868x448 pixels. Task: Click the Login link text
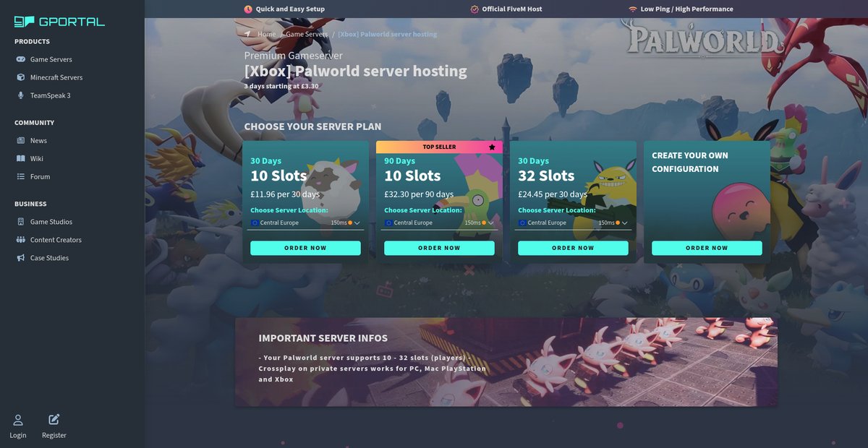pyautogui.click(x=18, y=435)
